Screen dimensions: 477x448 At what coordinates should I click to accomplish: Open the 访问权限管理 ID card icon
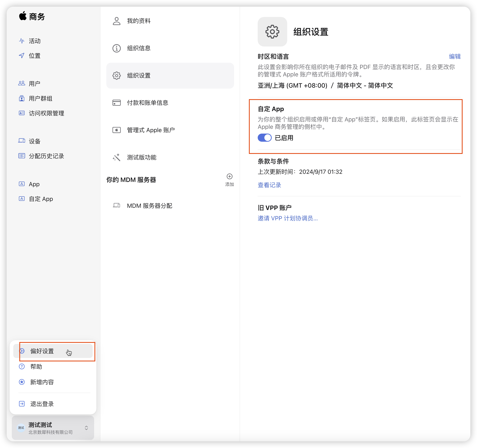click(x=22, y=113)
